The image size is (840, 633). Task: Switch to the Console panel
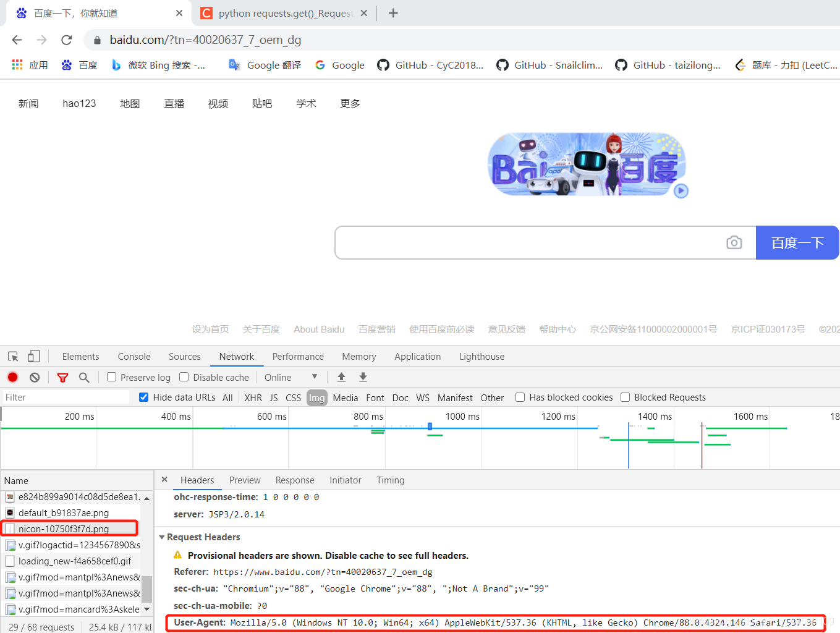[134, 357]
